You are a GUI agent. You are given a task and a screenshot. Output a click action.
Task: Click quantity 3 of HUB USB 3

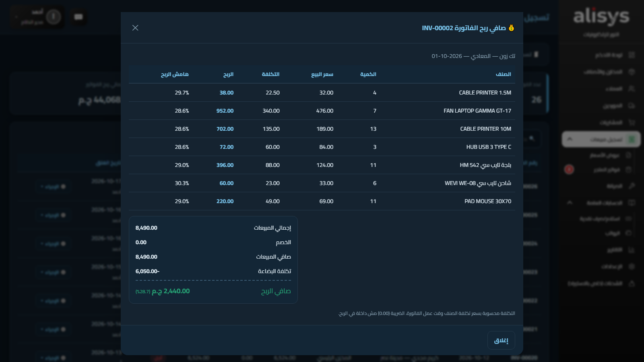[375, 147]
